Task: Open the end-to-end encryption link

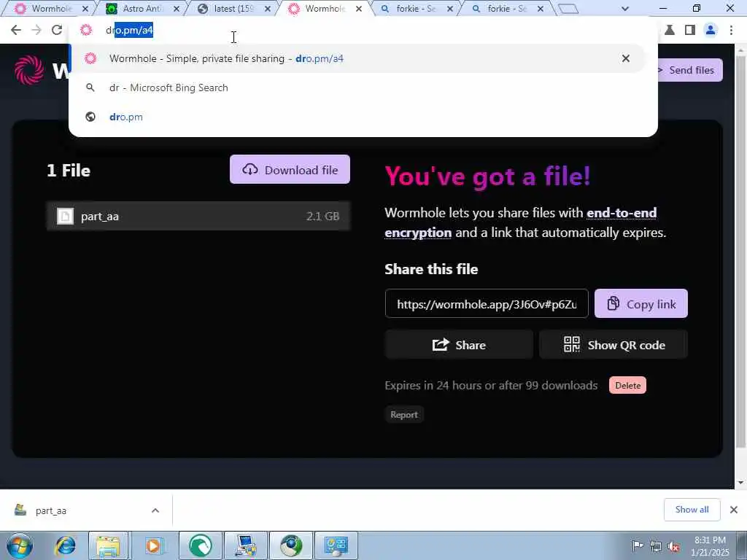Action: click(x=521, y=222)
